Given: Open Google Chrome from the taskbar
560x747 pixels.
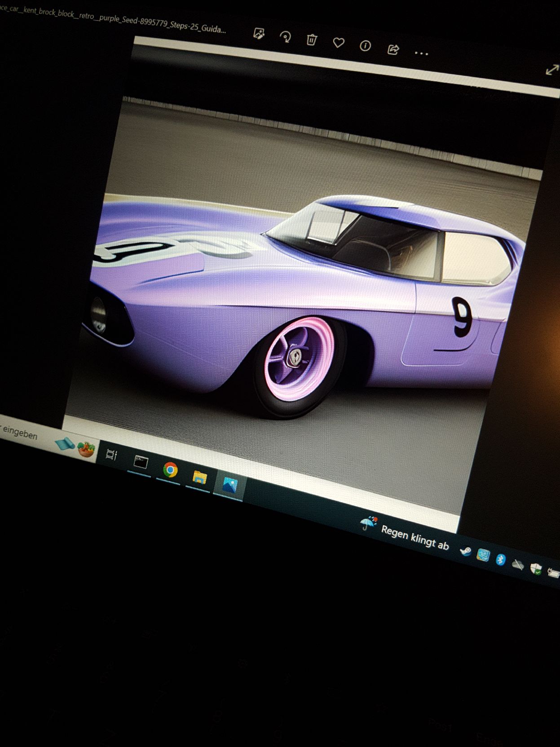Looking at the screenshot, I should [x=170, y=470].
